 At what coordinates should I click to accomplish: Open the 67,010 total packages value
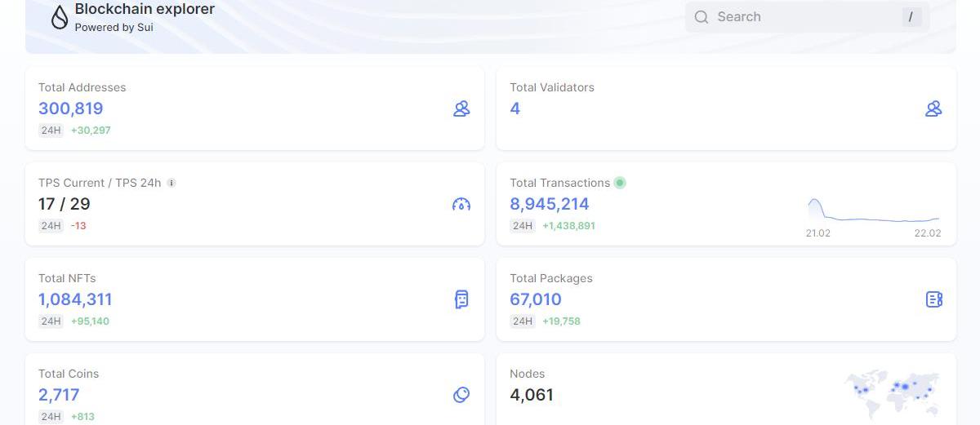536,299
